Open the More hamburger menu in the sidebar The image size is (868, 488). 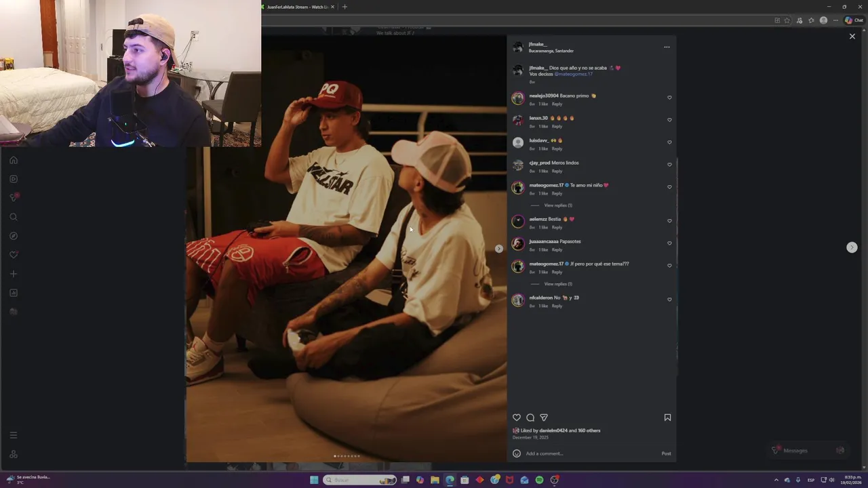(x=14, y=435)
